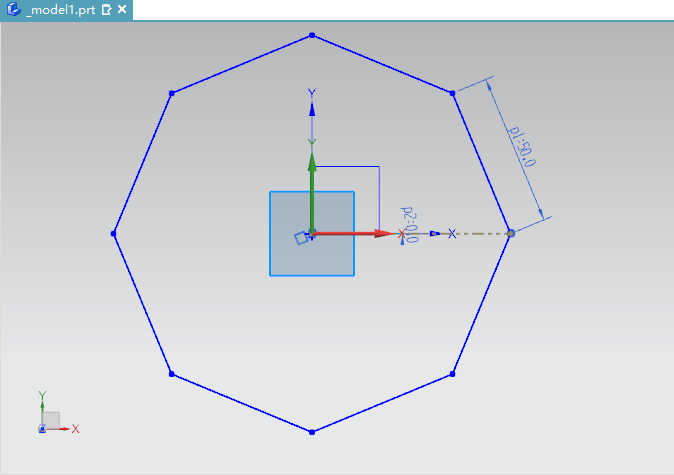Select the bottom vertex of the octagon
Viewport: 674px width, 475px height.
[312, 432]
